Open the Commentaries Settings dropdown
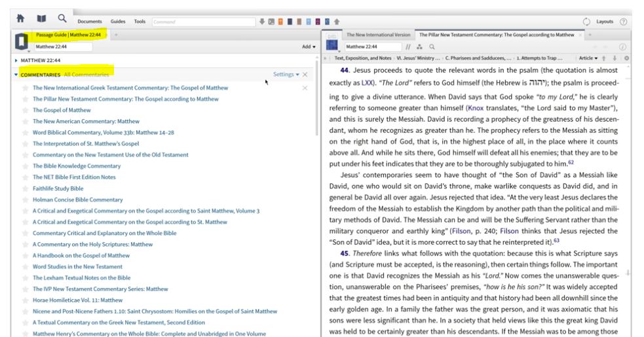This screenshot has width=644, height=337. click(x=286, y=75)
